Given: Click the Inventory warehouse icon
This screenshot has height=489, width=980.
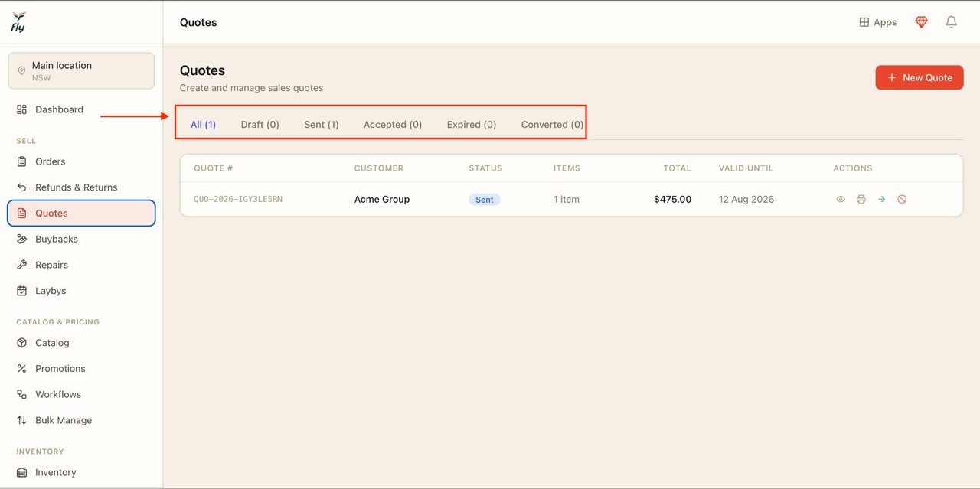Looking at the screenshot, I should [21, 472].
